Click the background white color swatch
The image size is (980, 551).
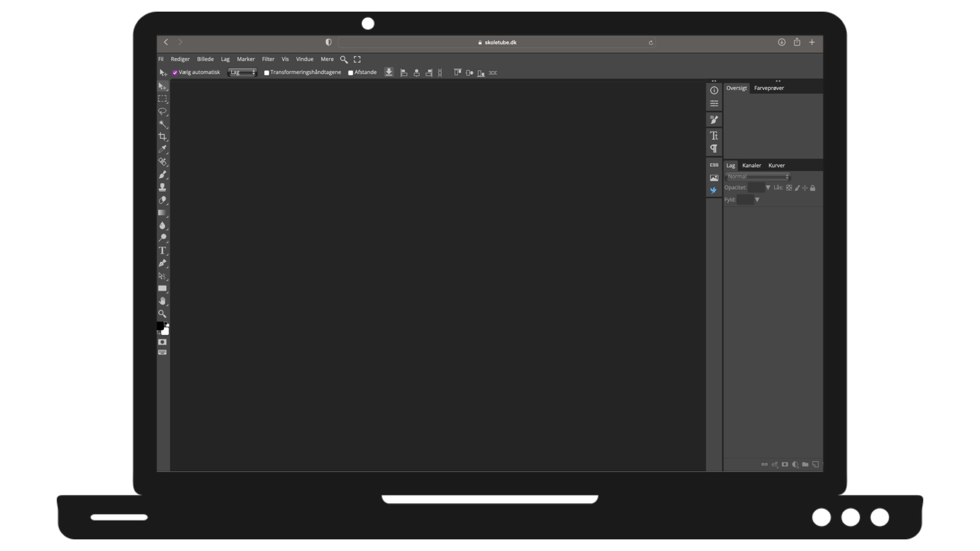[x=166, y=332]
